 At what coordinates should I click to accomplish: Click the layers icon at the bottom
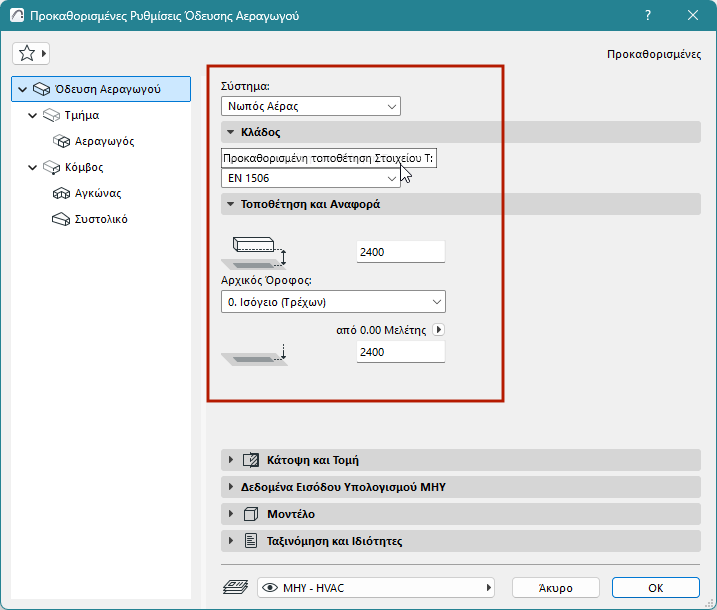[x=235, y=587]
